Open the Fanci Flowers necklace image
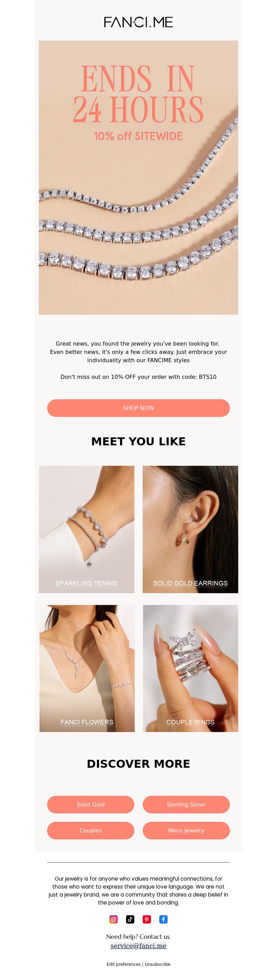Image resolution: width=277 pixels, height=980 pixels. coord(87,668)
